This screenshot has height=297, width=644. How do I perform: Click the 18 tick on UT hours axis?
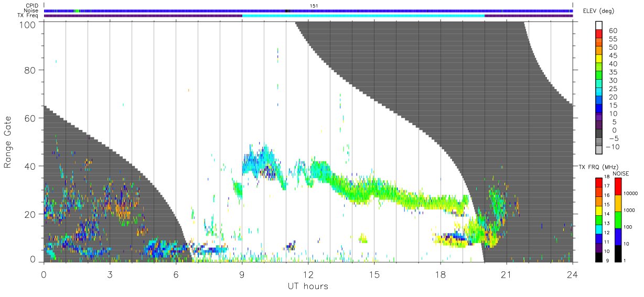tap(440, 274)
